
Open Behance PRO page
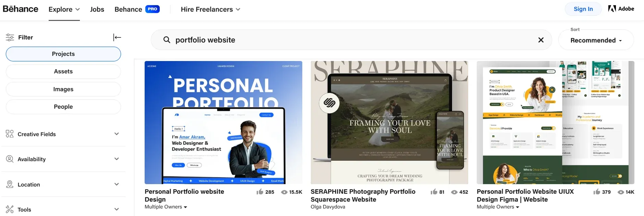137,9
